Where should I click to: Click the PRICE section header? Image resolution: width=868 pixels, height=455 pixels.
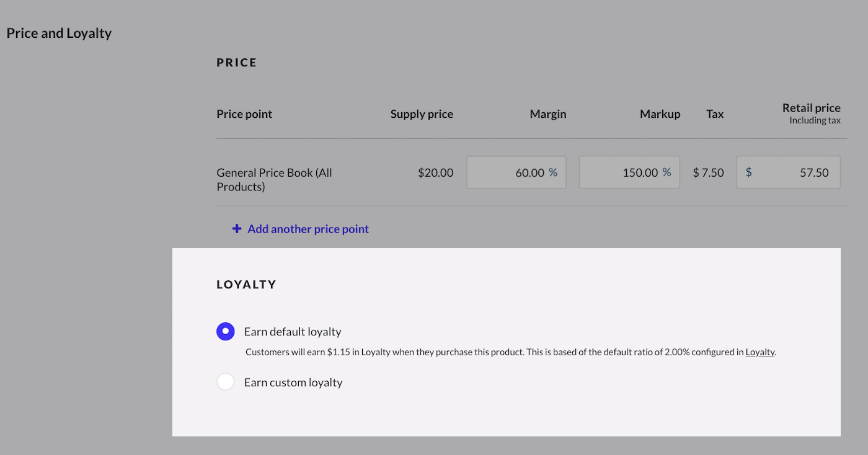coord(236,62)
